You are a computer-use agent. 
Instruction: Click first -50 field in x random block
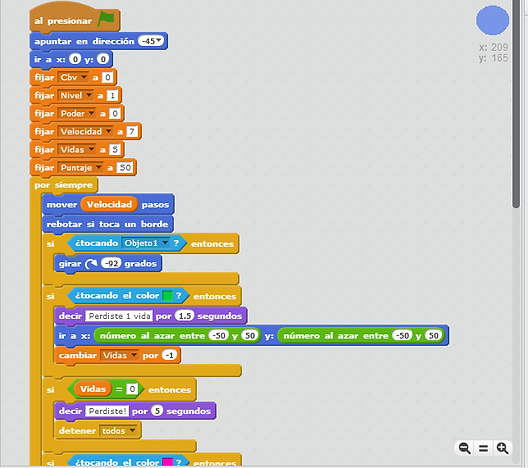click(x=219, y=335)
